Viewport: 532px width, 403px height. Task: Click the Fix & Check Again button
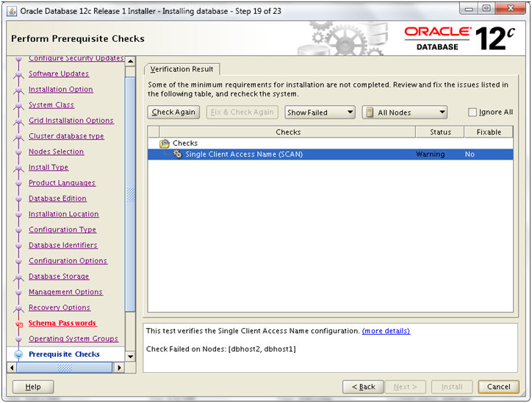pos(242,112)
